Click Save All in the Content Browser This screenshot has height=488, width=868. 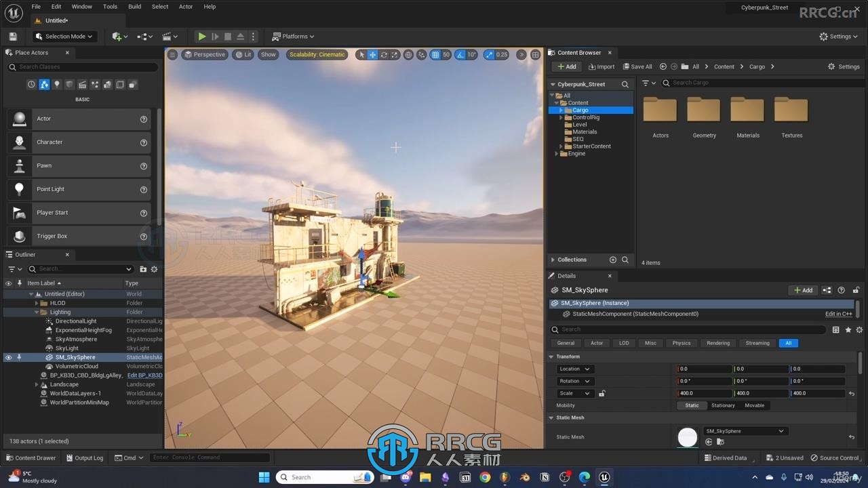[x=637, y=66]
